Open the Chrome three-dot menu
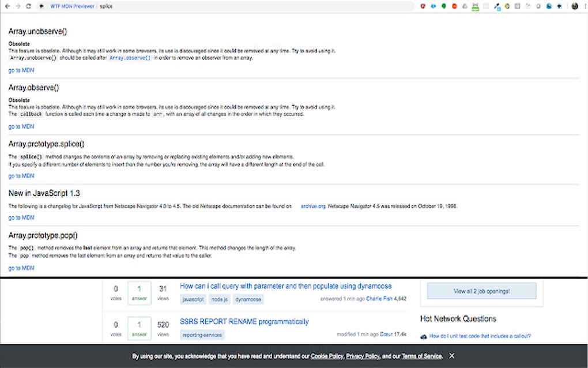This screenshot has height=368, width=588. click(x=585, y=6)
